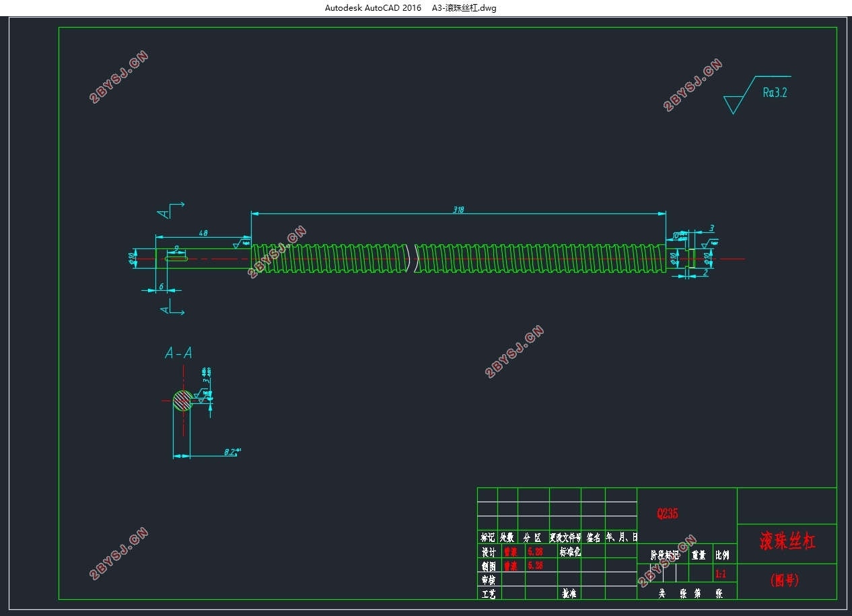The width and height of the screenshot is (852, 616).
Task: Select the "重量" label in title block
Action: pyautogui.click(x=699, y=556)
